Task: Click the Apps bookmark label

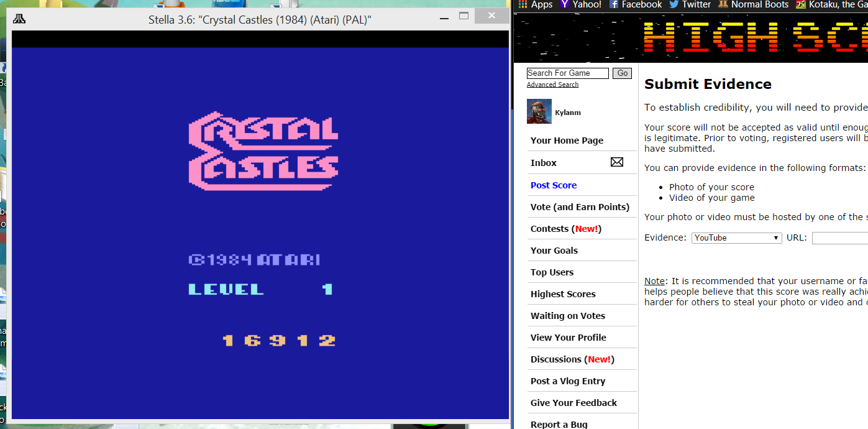Action: (541, 4)
